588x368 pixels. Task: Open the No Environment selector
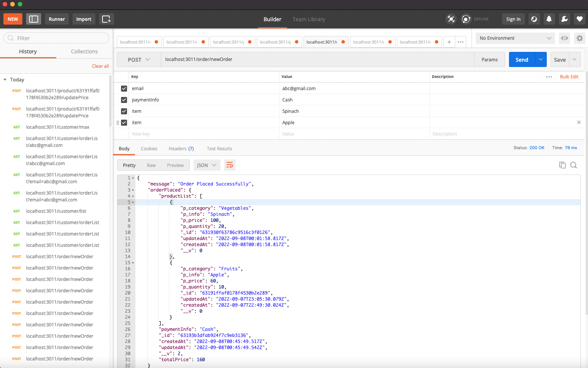(515, 38)
